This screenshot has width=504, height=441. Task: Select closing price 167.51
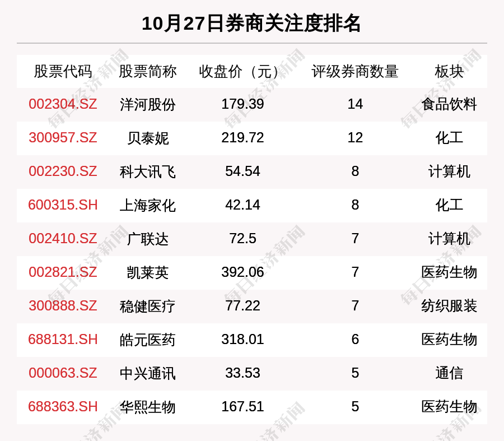click(242, 407)
